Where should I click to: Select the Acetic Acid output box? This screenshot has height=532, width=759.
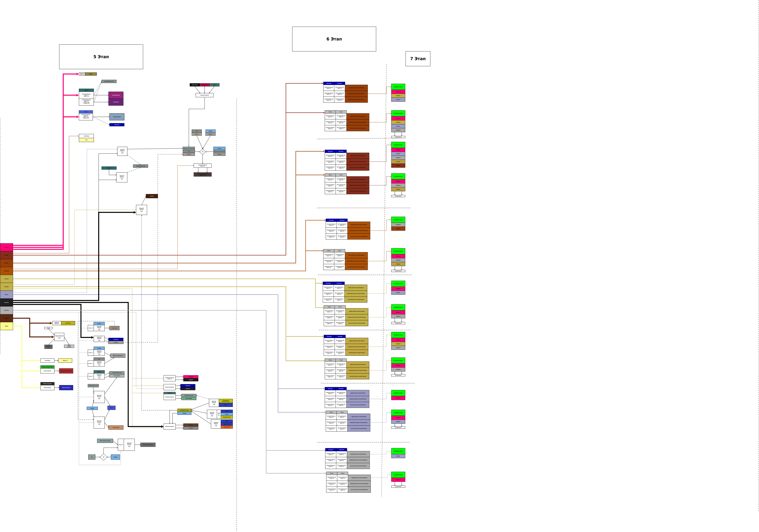pyautogui.click(x=114, y=328)
